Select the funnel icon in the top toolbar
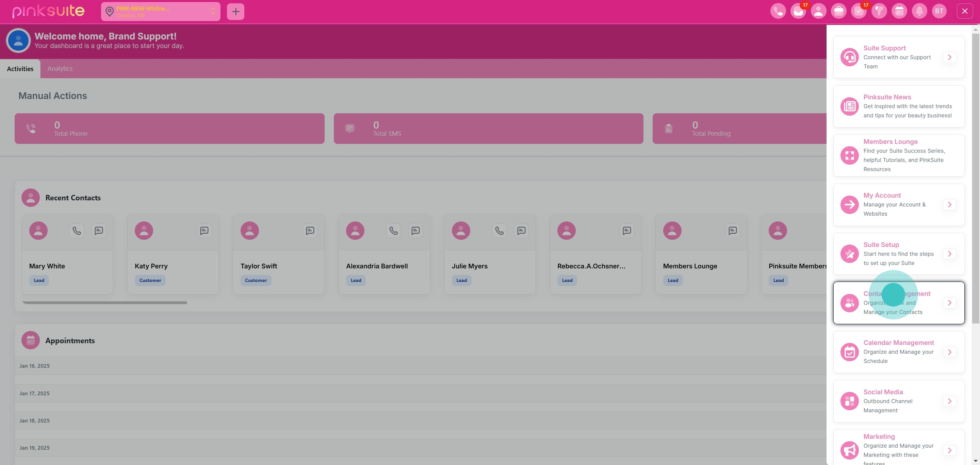The height and width of the screenshot is (465, 980). point(879,11)
